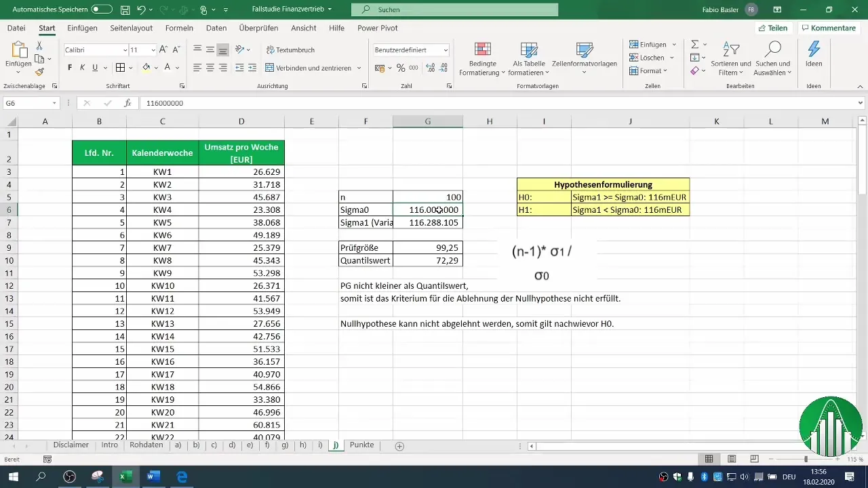Align cell content to top
Viewport: 868px width, 488px height.
click(x=197, y=50)
